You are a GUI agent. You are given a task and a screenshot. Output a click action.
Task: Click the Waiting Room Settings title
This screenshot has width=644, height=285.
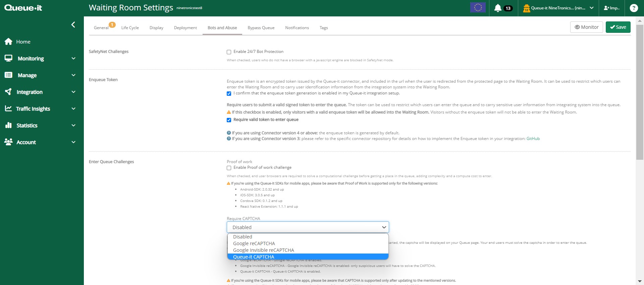click(x=131, y=8)
